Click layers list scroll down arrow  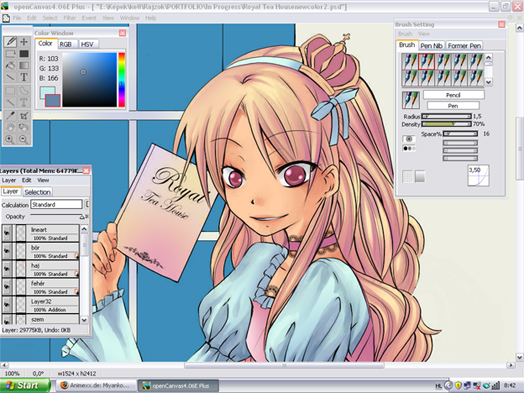click(x=84, y=320)
